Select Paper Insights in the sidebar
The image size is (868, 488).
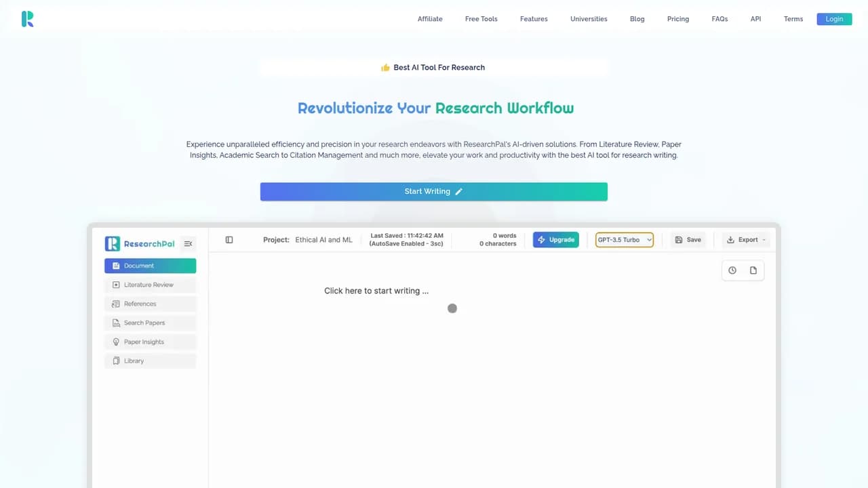point(150,342)
